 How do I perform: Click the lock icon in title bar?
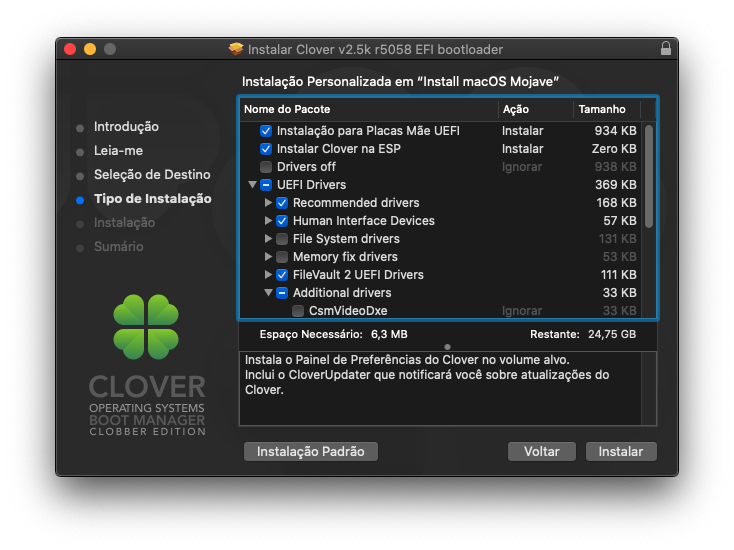(666, 48)
